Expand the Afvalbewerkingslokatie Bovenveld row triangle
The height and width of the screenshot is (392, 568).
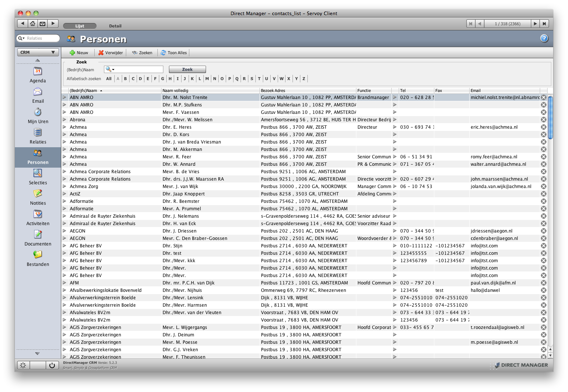pyautogui.click(x=65, y=290)
